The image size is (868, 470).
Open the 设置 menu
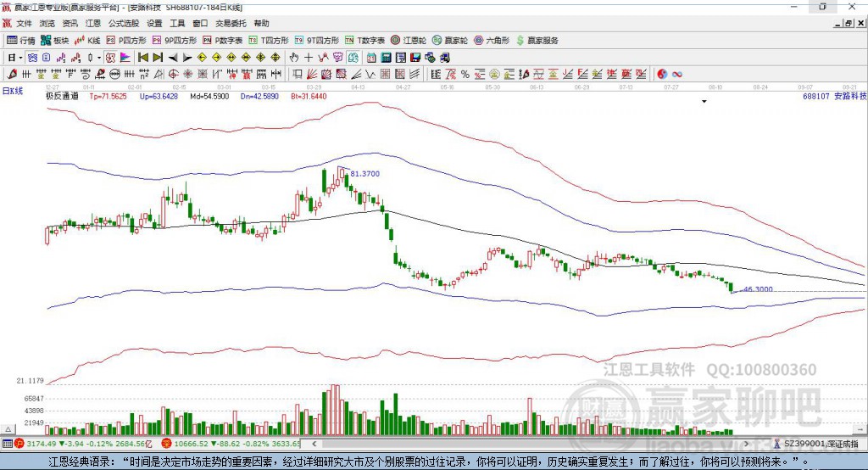(154, 23)
